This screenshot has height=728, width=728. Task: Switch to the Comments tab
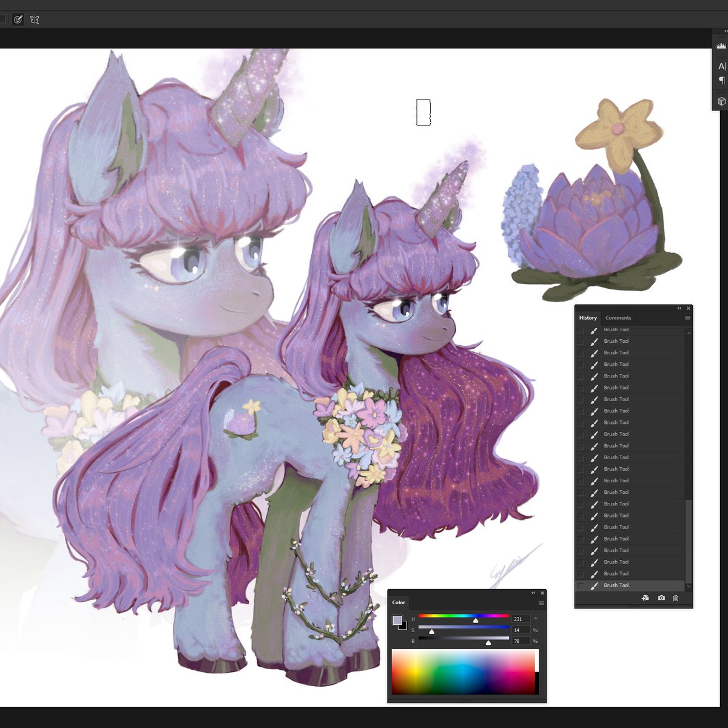pos(618,317)
